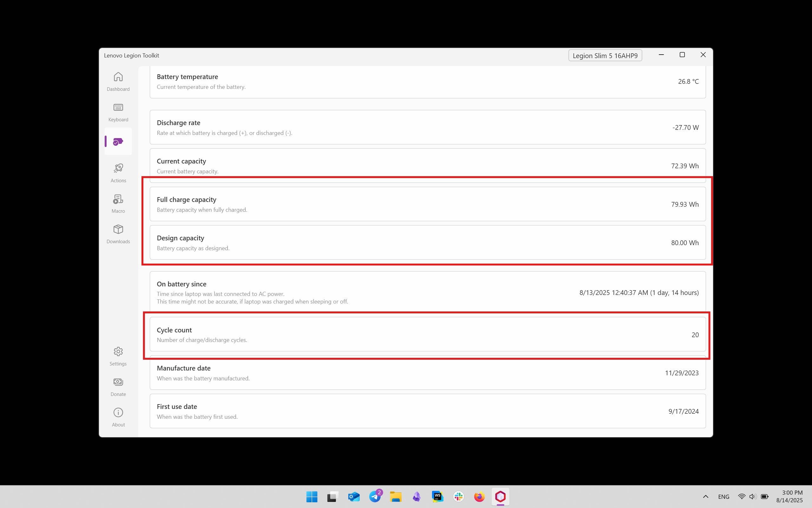The width and height of the screenshot is (812, 508).
Task: Open the About info page
Action: point(118,418)
